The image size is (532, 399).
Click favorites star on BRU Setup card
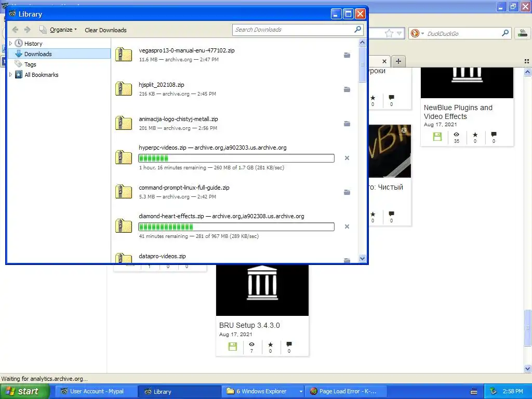270,344
